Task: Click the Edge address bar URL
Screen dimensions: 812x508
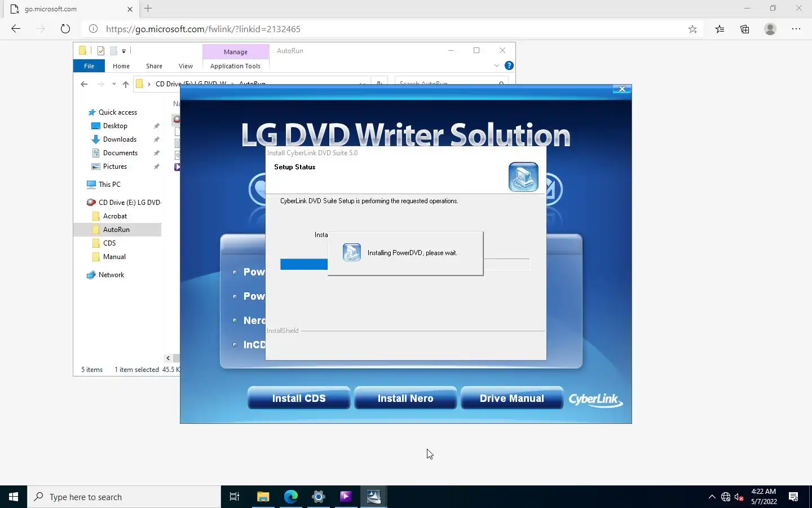Action: [x=203, y=29]
